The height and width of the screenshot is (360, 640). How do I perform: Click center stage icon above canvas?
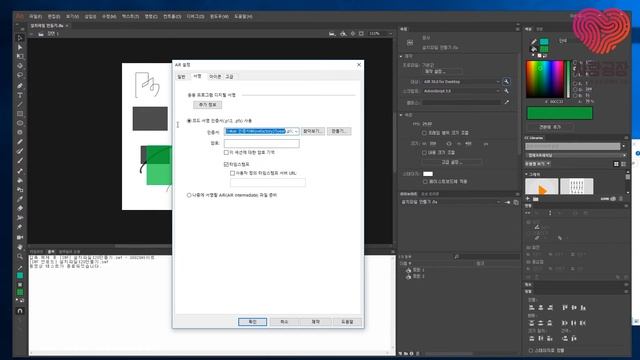[x=353, y=33]
